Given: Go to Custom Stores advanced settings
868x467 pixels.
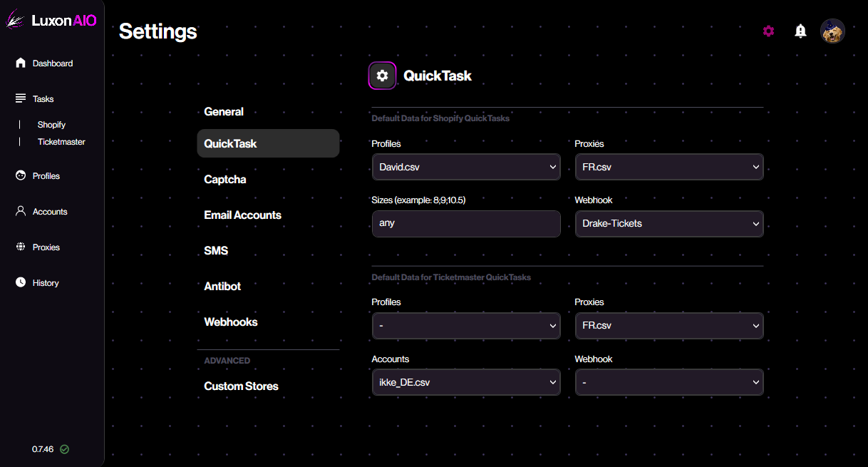Looking at the screenshot, I should click(x=241, y=386).
